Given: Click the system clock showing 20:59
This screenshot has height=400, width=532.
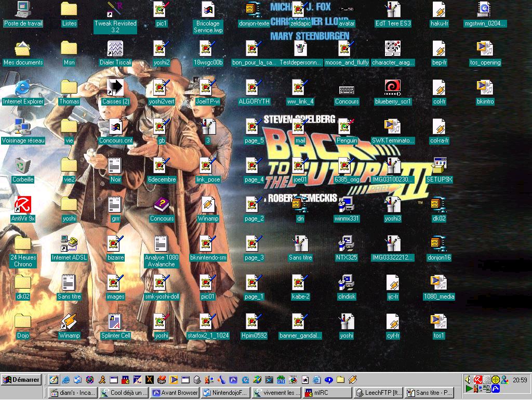Looking at the screenshot, I should pyautogui.click(x=520, y=380).
